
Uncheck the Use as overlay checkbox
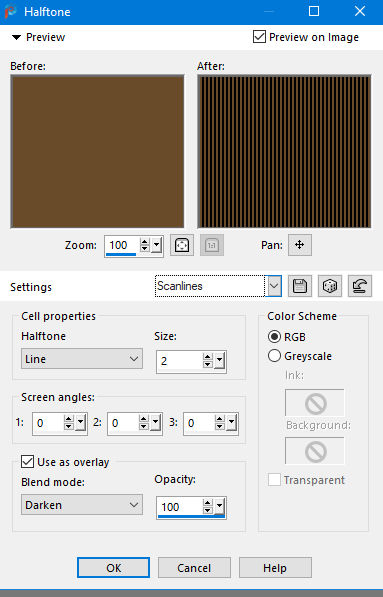(x=27, y=462)
